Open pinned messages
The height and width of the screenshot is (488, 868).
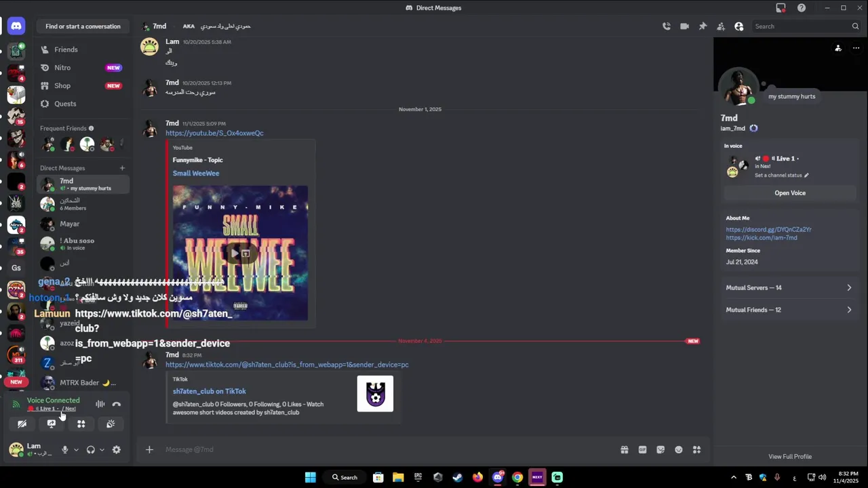703,26
